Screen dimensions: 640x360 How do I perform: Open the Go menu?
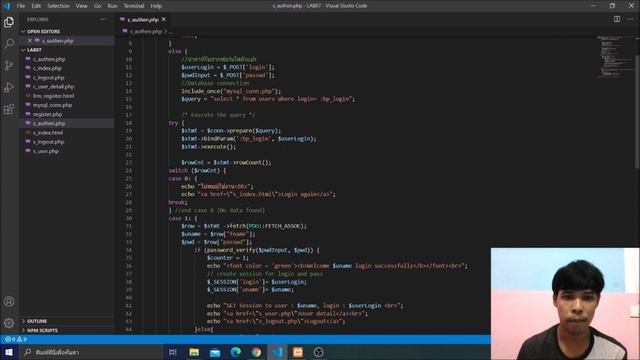pos(98,6)
